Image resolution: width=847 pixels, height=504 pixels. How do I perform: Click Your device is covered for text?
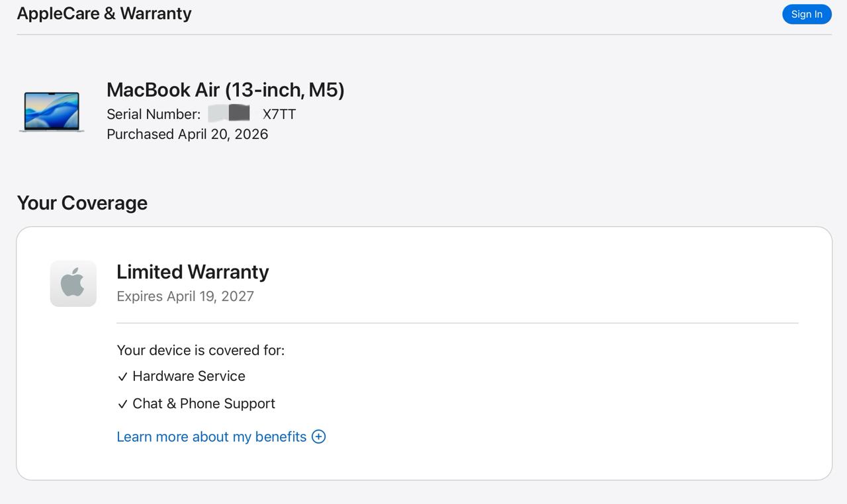[201, 350]
